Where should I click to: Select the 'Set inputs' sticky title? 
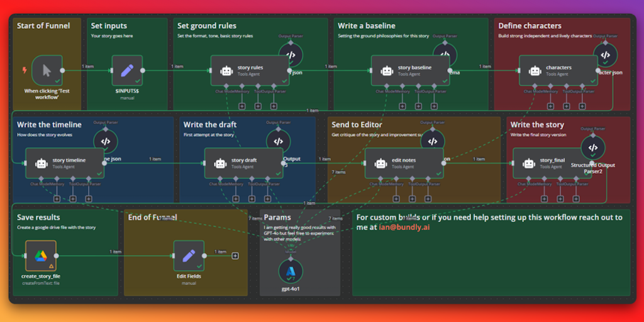pos(109,26)
